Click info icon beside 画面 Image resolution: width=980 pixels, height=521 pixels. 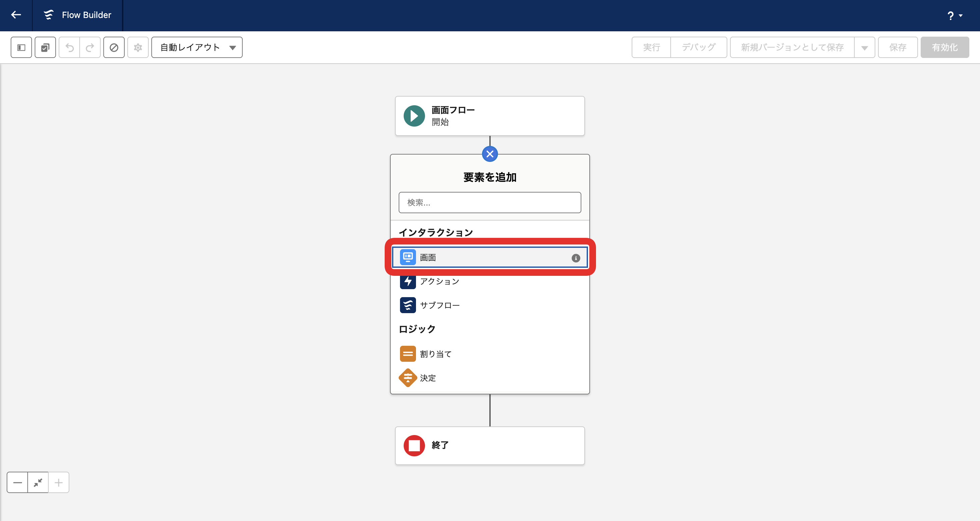tap(576, 258)
